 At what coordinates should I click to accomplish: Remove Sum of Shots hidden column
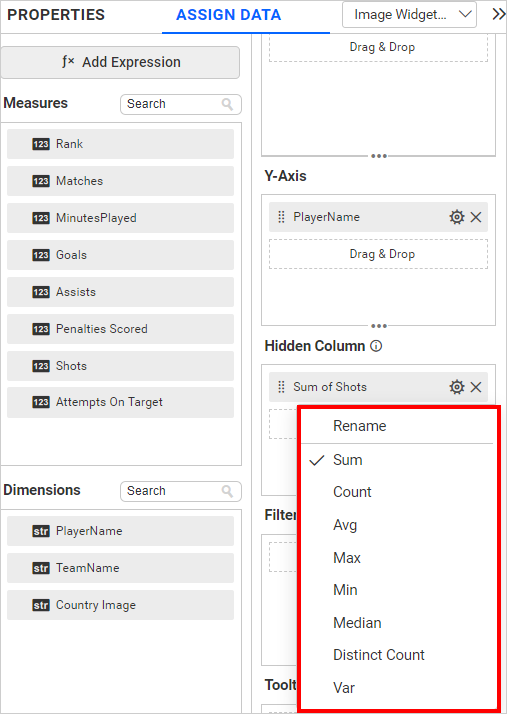(x=476, y=387)
